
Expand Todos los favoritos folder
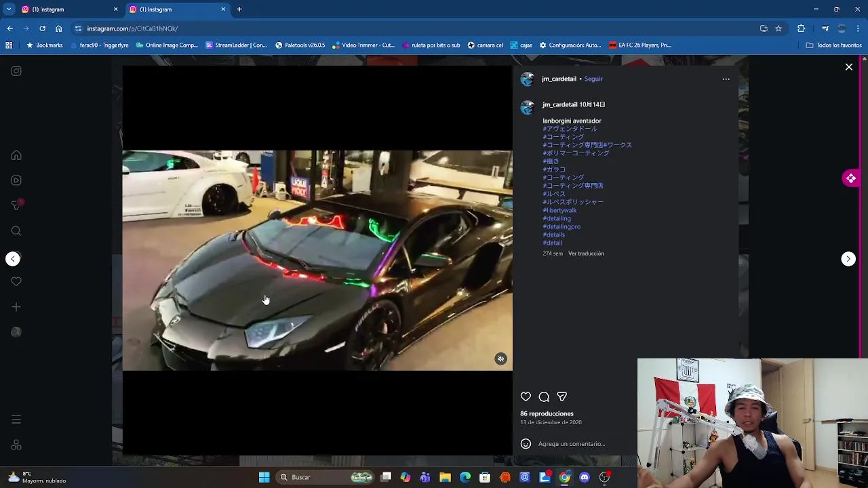(833, 45)
